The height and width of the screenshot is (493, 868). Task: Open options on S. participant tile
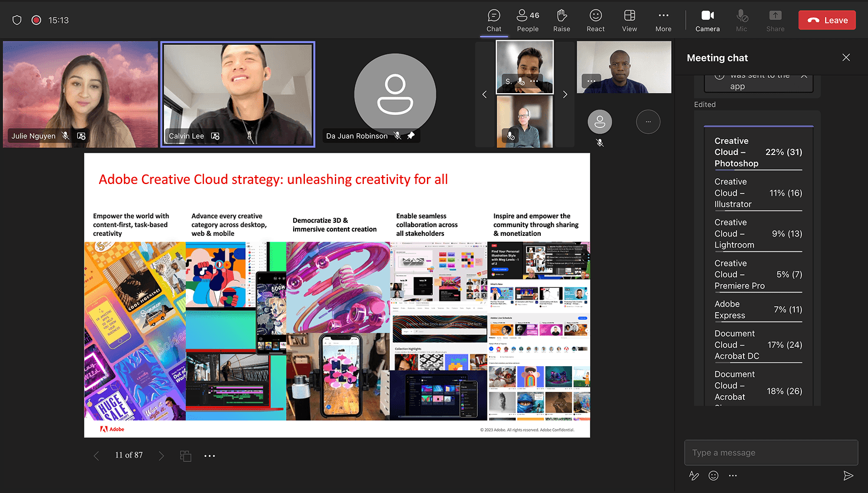(x=534, y=81)
